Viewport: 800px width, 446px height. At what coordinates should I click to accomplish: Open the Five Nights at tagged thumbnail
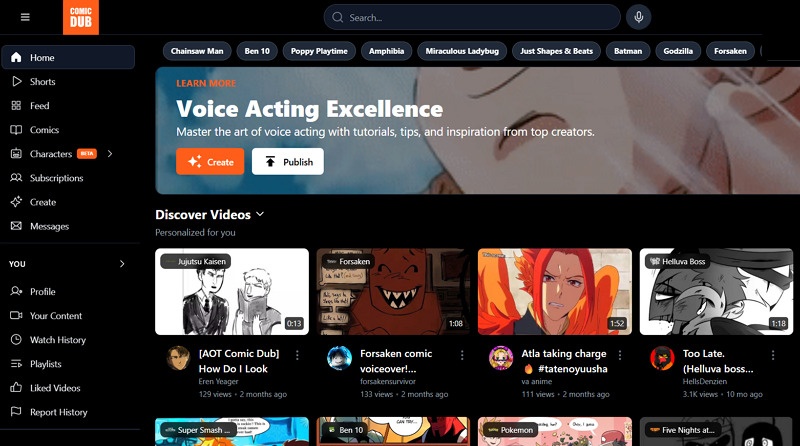tap(716, 432)
